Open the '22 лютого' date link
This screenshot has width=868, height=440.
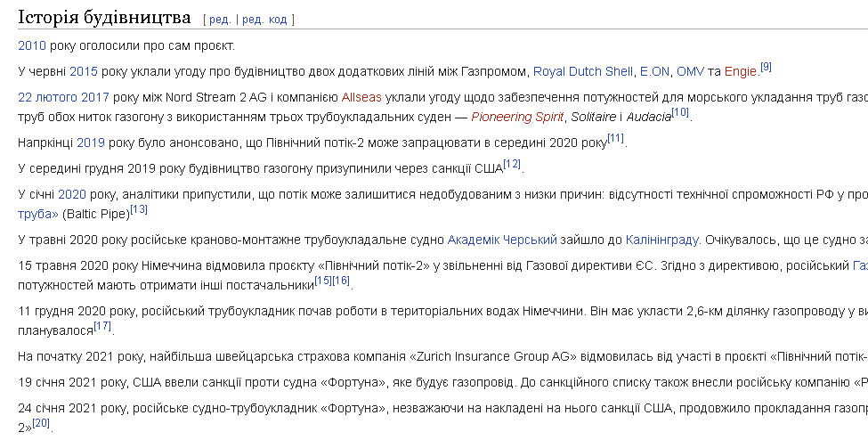point(47,98)
